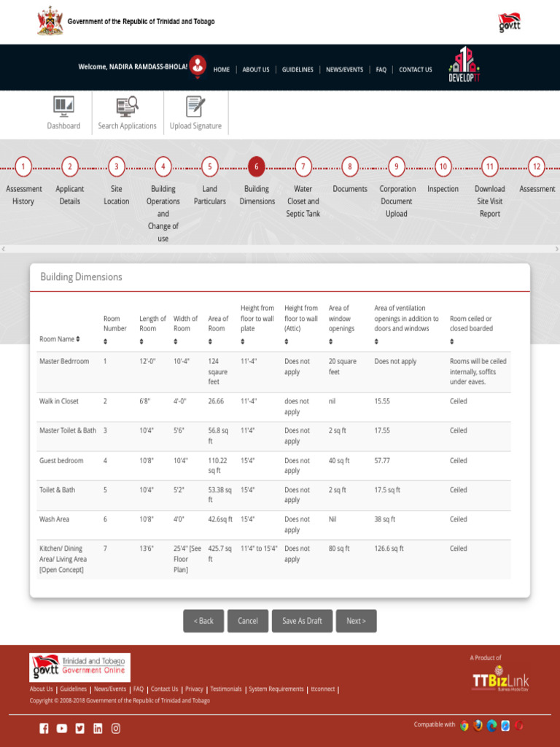This screenshot has width=560, height=747.
Task: Click the horizontal scrollbar right arrow
Action: pos(556,249)
